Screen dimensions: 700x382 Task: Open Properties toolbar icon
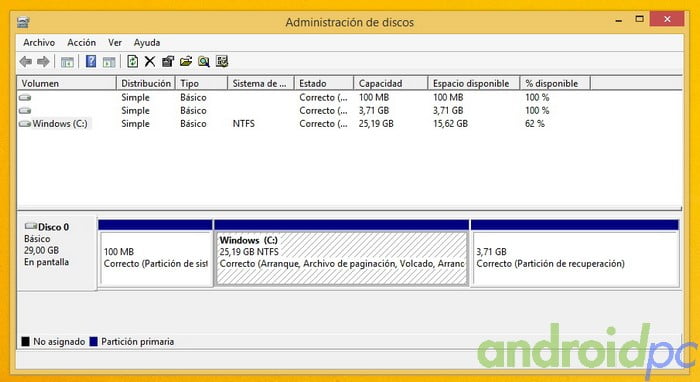point(168,62)
